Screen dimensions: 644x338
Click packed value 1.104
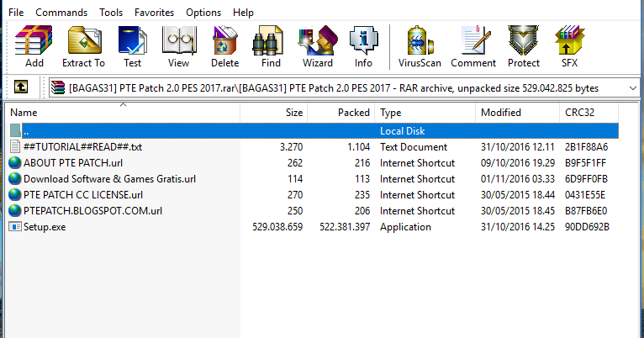[x=358, y=147]
